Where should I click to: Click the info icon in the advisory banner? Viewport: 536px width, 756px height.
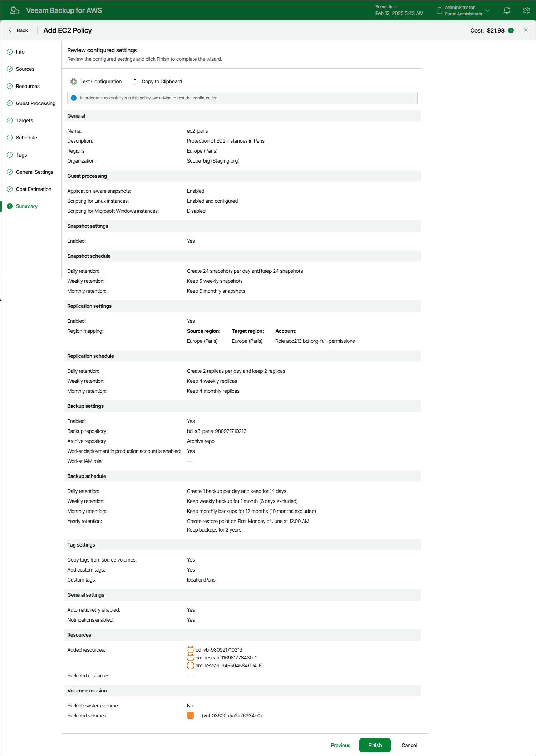click(x=74, y=98)
